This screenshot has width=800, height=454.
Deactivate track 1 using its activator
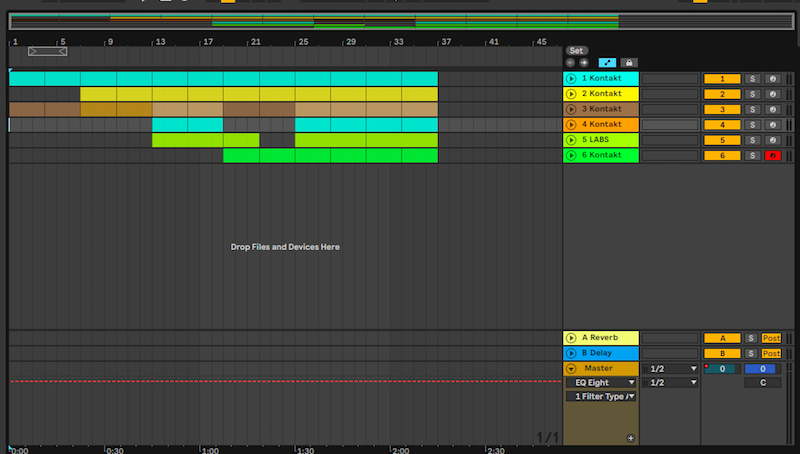[x=722, y=79]
